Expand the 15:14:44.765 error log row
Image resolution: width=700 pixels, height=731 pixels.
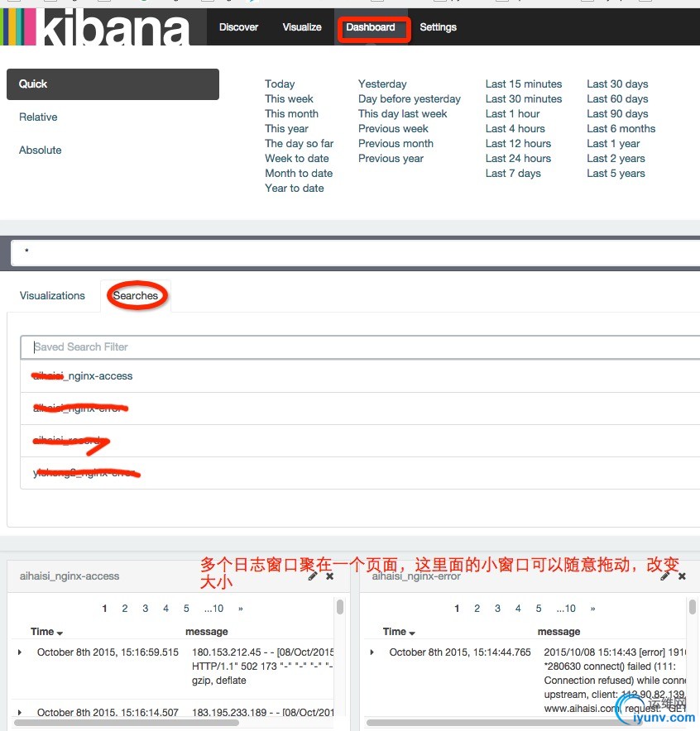pyautogui.click(x=372, y=652)
